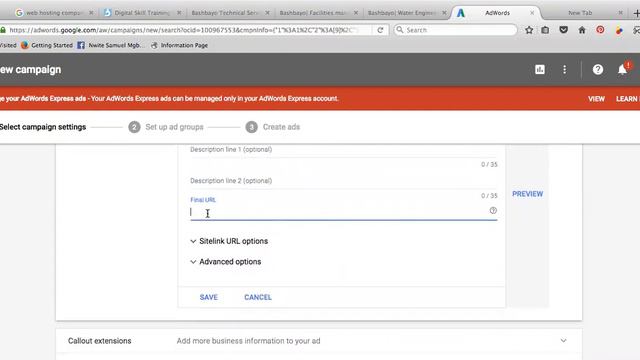The image size is (640, 360).
Task: Open the AdWords reports chart icon
Action: point(540,69)
